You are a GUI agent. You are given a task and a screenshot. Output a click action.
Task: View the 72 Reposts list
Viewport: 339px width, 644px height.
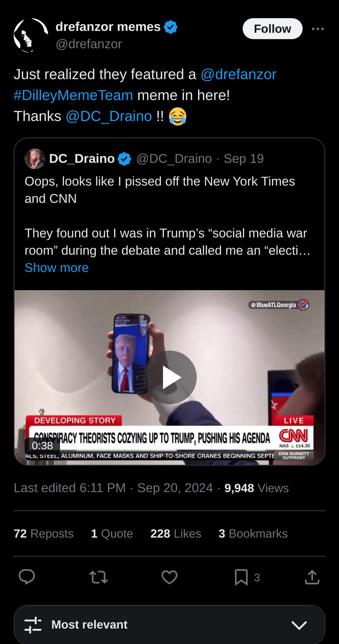(44, 533)
